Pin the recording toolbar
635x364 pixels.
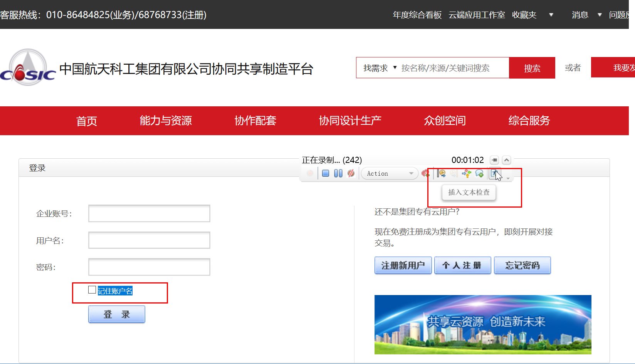pos(494,160)
